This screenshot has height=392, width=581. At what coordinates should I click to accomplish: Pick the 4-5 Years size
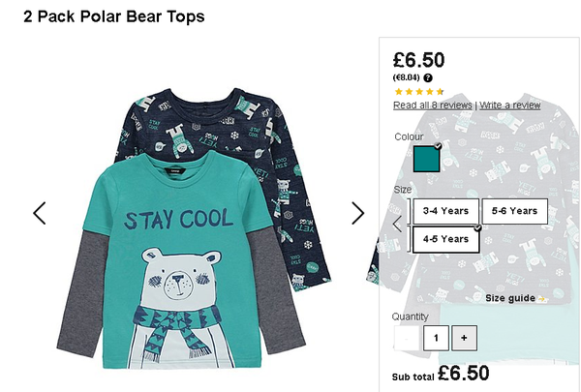pyautogui.click(x=445, y=239)
